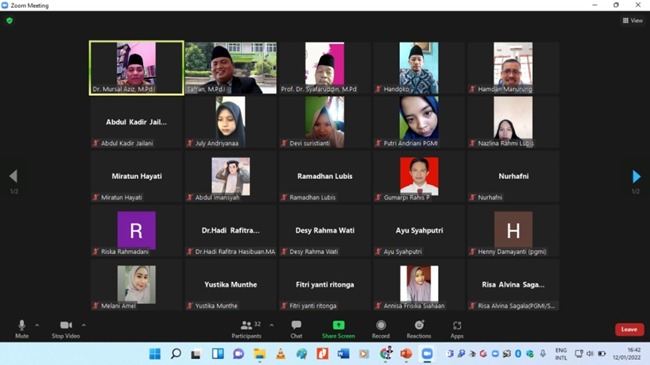The width and height of the screenshot is (650, 365).
Task: Select Dr. Mursal Aziz video tile
Action: point(136,68)
